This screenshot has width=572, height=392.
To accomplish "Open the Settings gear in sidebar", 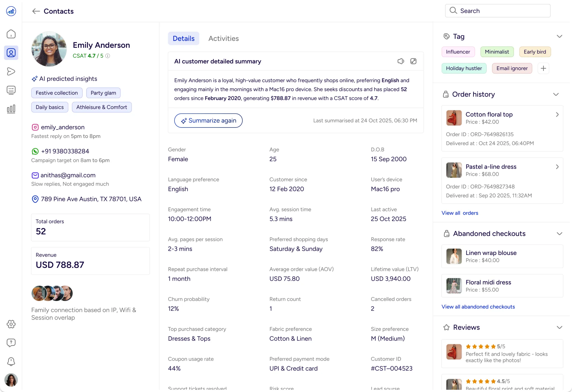I will tap(11, 324).
